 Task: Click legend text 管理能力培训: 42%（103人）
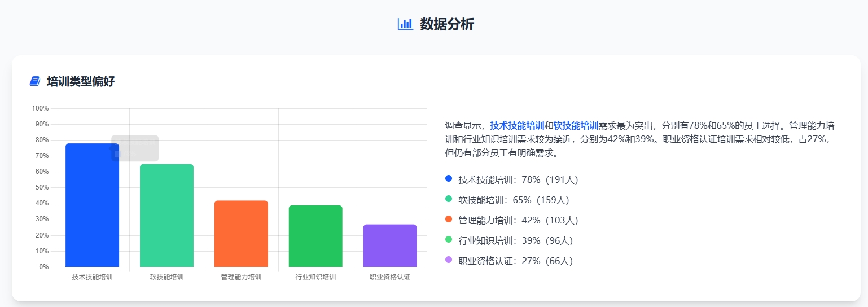(x=519, y=220)
